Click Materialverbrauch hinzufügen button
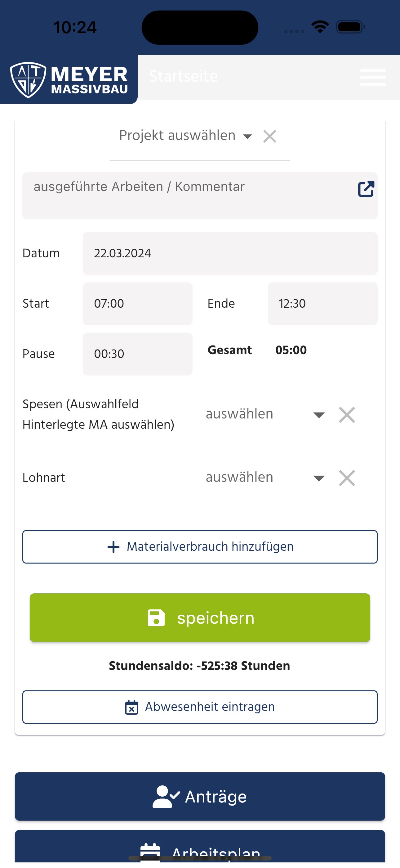Screen dimensions: 400x868 (x=200, y=547)
